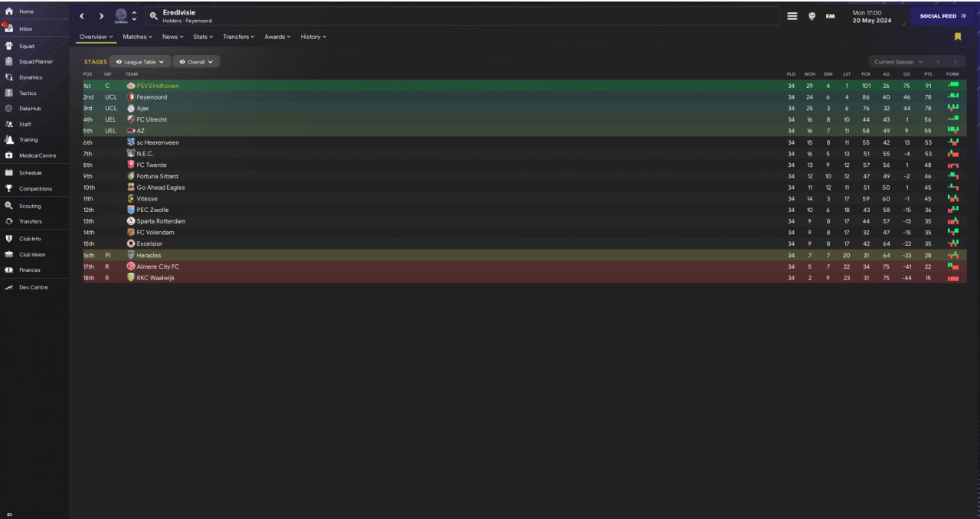Expand the Overview tab dropdown
980x519 pixels.
(96, 37)
